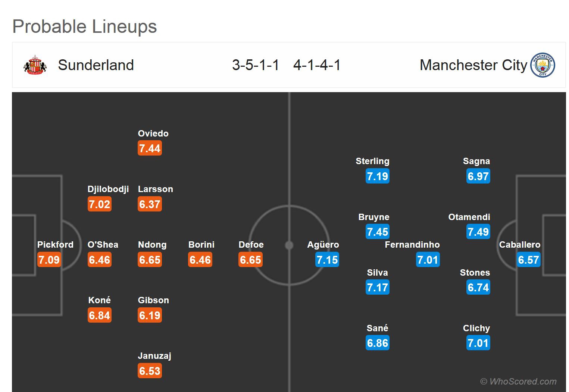Open the Djilobodji player name
The width and height of the screenshot is (569, 392).
108,189
